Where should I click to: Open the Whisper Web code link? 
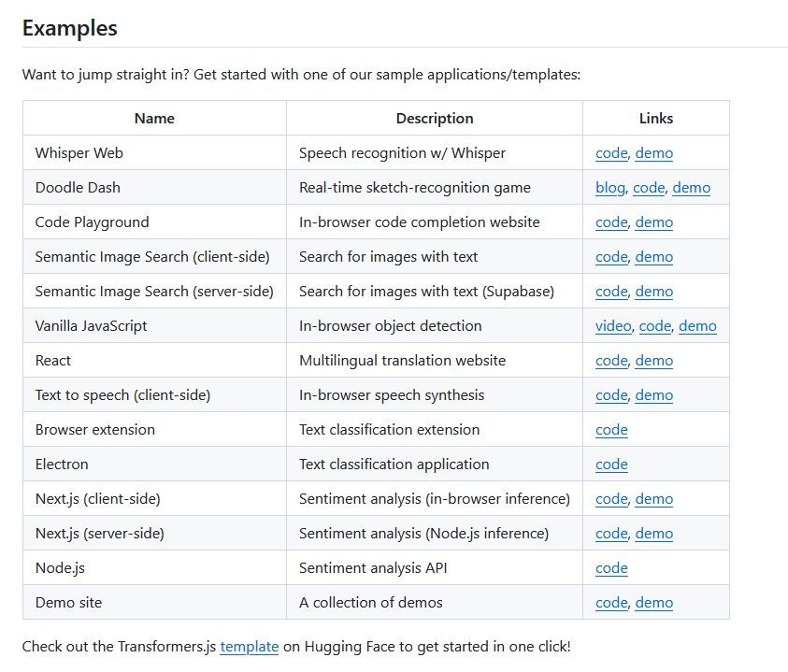coord(611,153)
